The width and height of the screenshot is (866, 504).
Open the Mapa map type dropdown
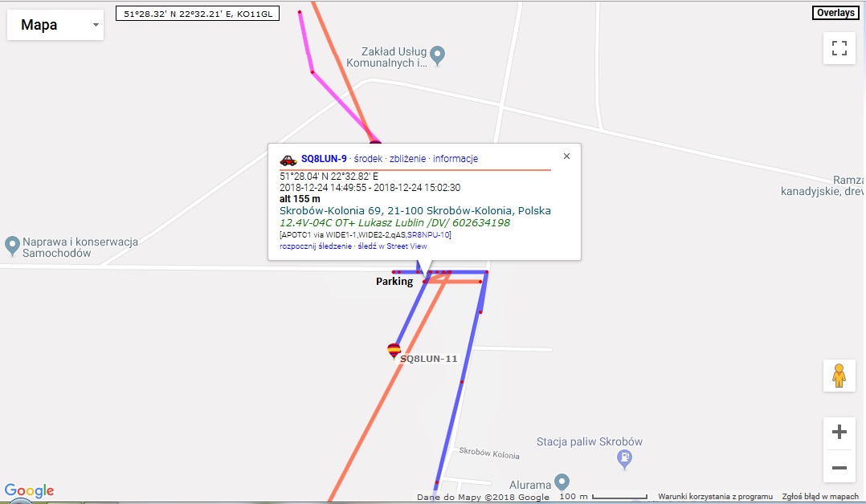(x=55, y=25)
